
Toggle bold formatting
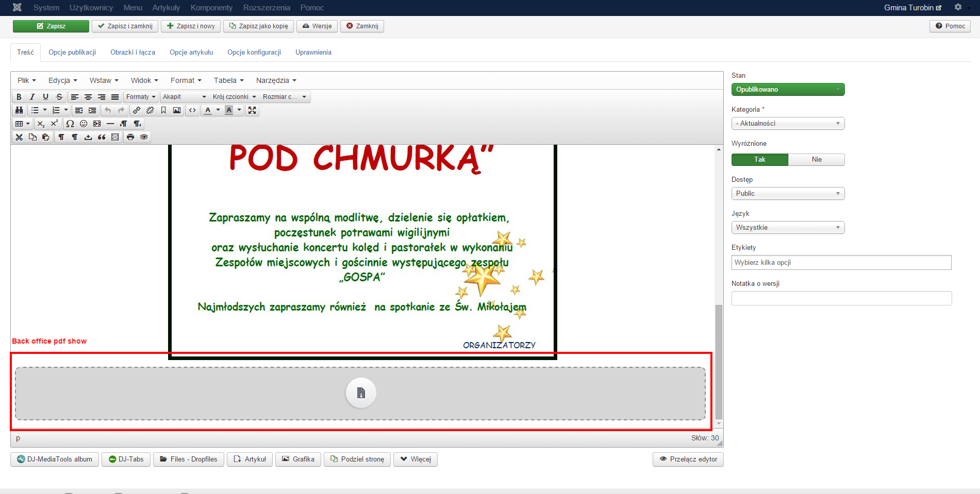point(19,97)
